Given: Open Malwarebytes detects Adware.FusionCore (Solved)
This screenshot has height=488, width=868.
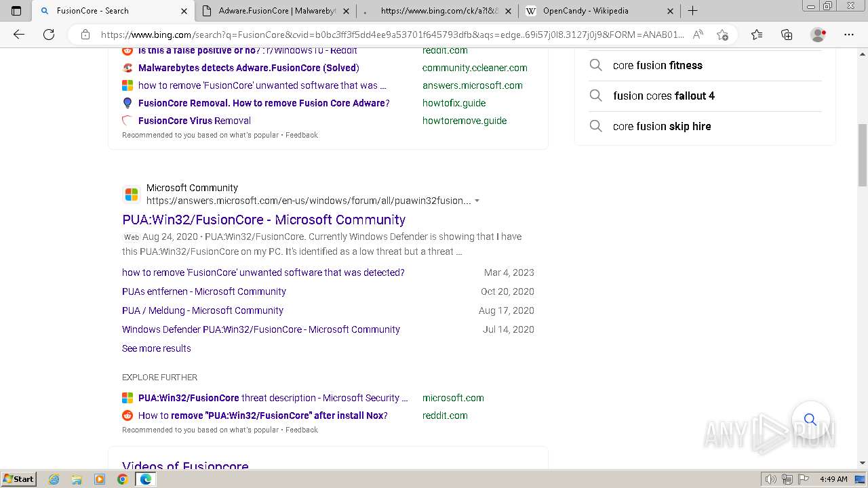Looking at the screenshot, I should [249, 68].
